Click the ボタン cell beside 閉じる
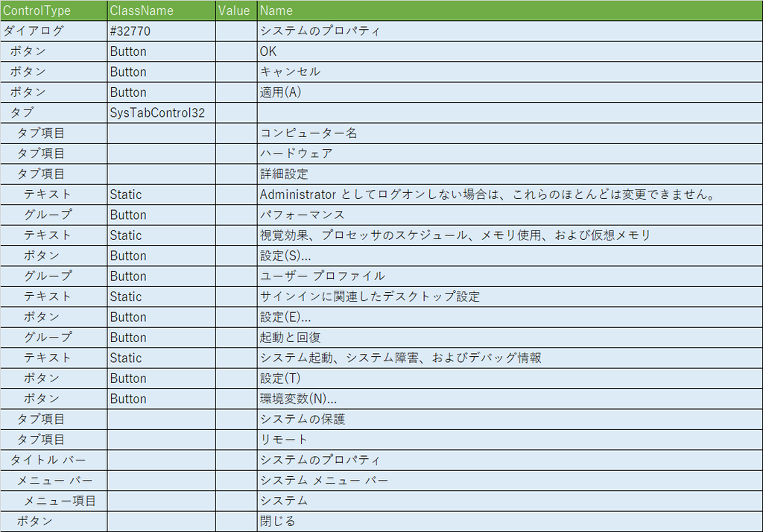Viewport: 763px width, 532px height. 54,522
